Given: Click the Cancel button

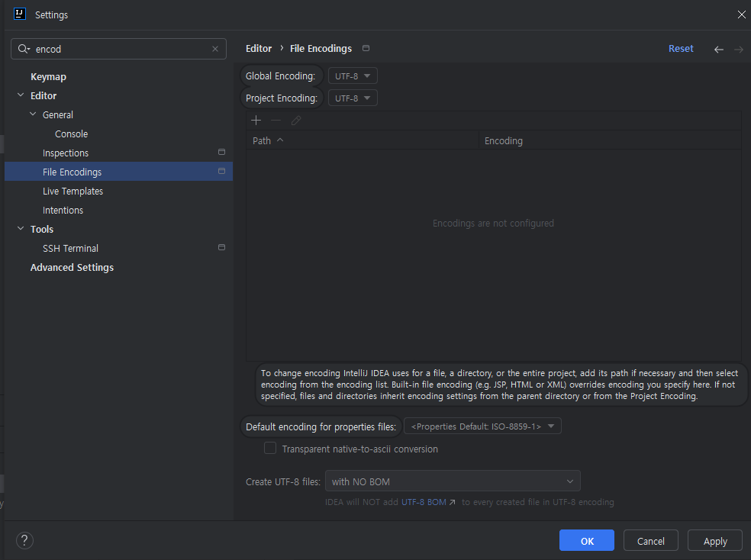Looking at the screenshot, I should point(650,540).
